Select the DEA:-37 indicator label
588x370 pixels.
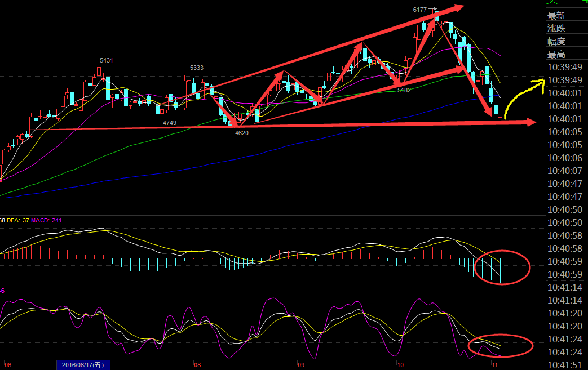(x=18, y=220)
